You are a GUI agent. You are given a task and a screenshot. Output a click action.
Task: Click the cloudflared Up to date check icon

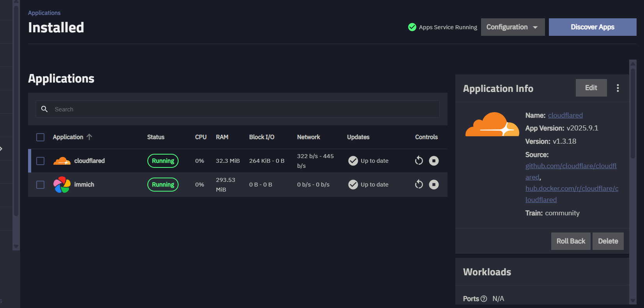tap(353, 161)
